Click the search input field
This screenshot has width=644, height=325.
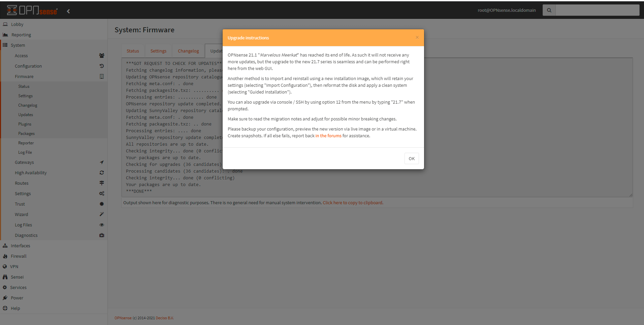coord(597,10)
